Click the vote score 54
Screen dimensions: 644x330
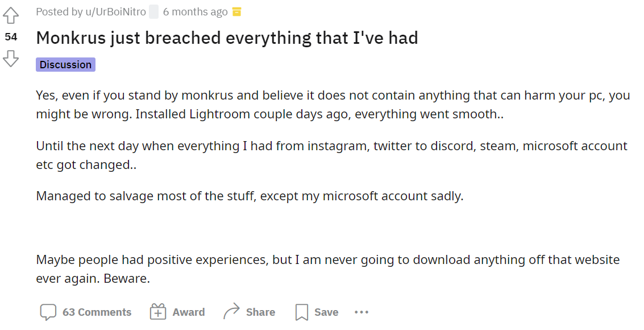tap(11, 37)
